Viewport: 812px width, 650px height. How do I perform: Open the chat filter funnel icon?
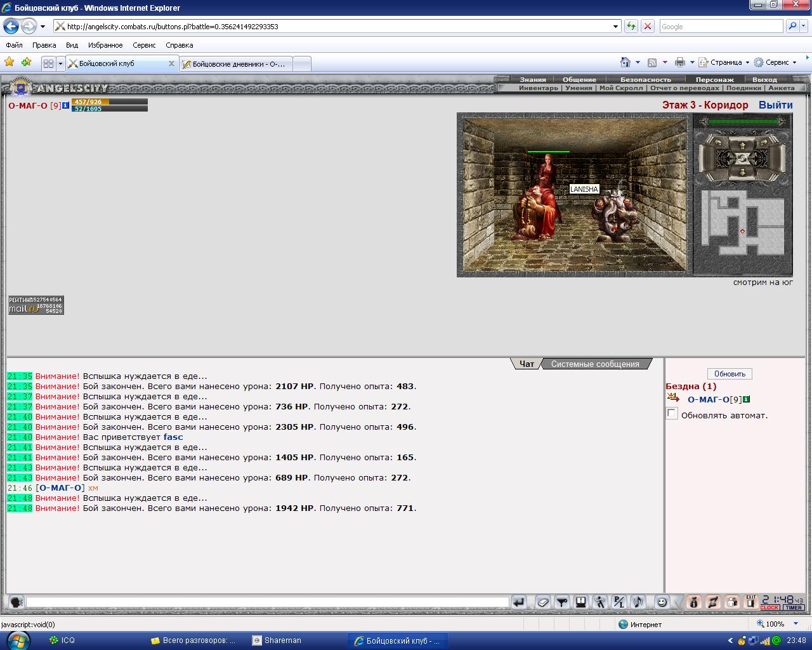(x=561, y=602)
